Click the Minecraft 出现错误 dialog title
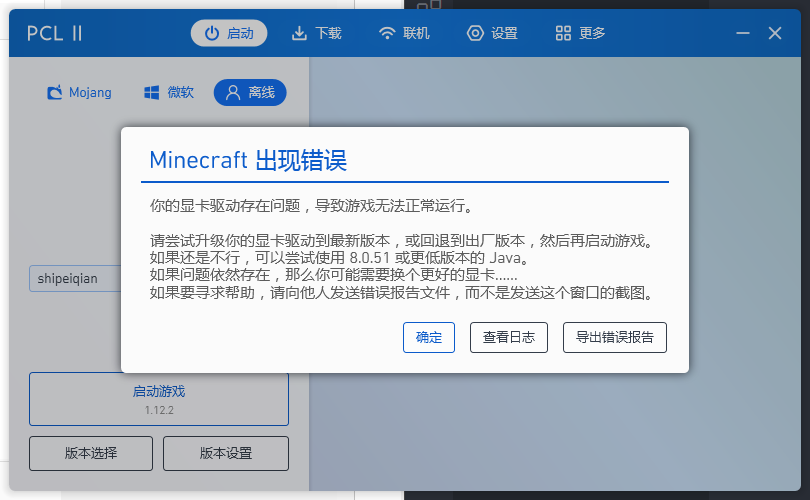This screenshot has height=500, width=810. [x=248, y=160]
